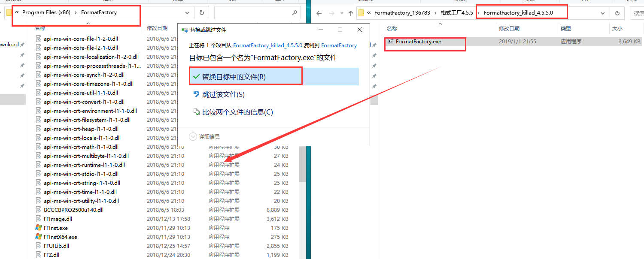Refresh the right Explorer window
644x259 pixels.
(617, 13)
